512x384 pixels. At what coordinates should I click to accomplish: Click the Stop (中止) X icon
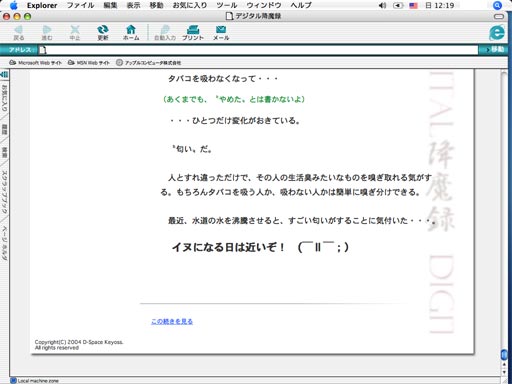point(75,30)
